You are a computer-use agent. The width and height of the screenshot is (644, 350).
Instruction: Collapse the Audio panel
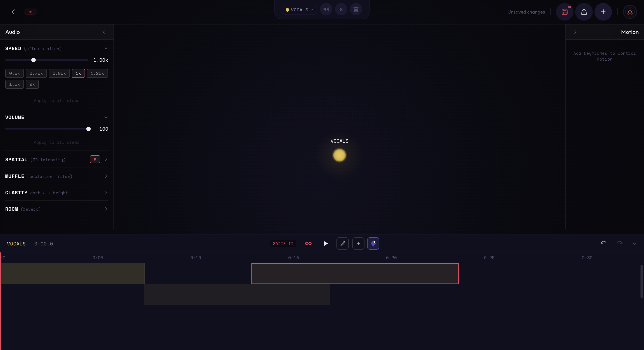pos(104,32)
